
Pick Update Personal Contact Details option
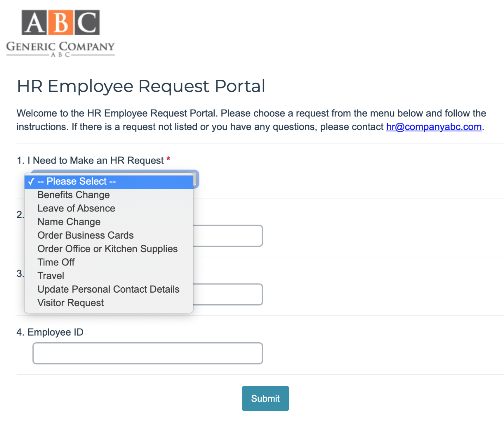tap(109, 289)
